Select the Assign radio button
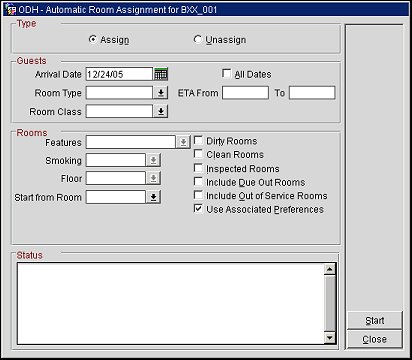The image size is (412, 360). (x=93, y=39)
